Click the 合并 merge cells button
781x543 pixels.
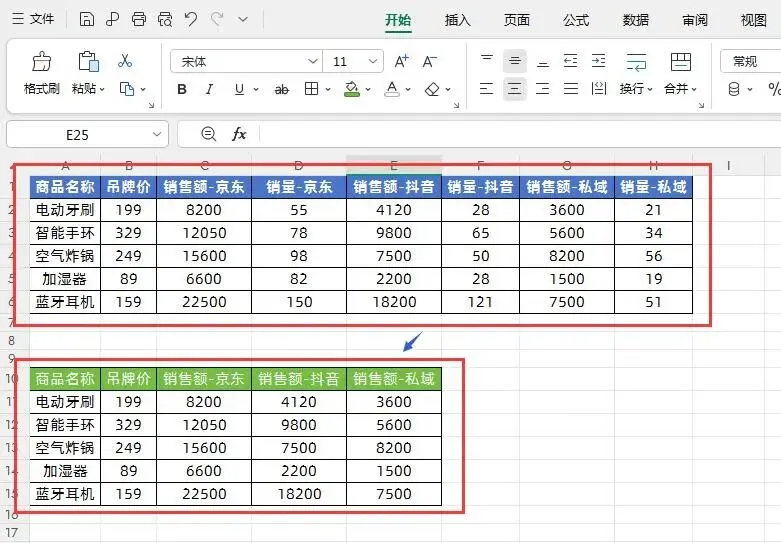pos(680,74)
